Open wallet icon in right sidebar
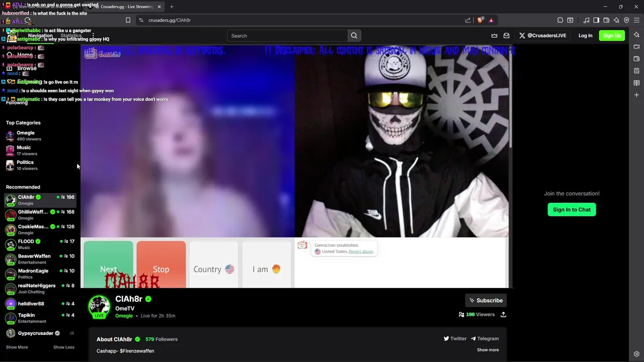 pyautogui.click(x=636, y=58)
